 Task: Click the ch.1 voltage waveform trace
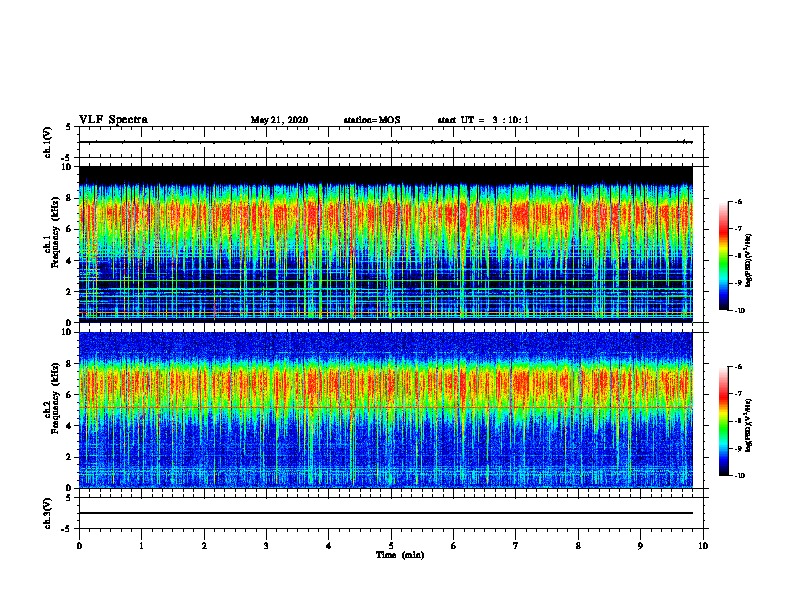point(385,142)
